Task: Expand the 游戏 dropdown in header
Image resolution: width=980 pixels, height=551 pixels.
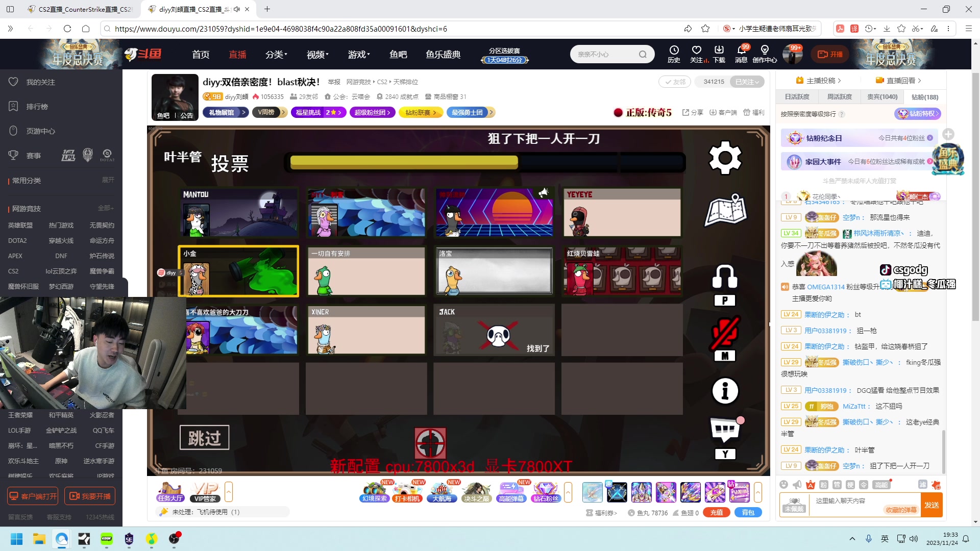Action: pos(359,54)
